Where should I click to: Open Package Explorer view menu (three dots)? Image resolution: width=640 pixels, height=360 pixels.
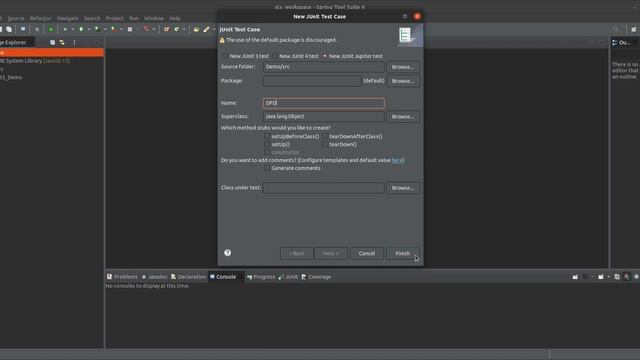[x=74, y=42]
